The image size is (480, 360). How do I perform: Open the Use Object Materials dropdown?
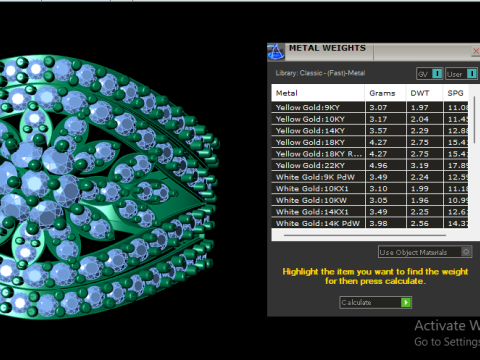coord(425,252)
